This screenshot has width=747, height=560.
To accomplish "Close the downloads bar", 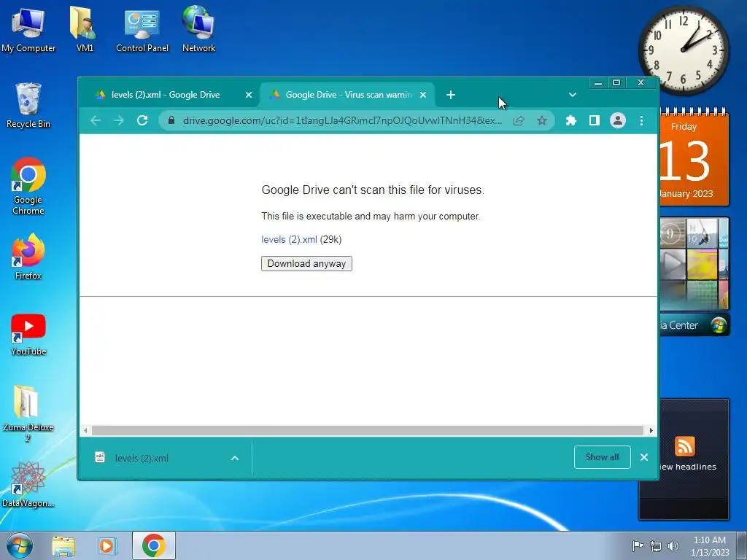I will coord(644,457).
